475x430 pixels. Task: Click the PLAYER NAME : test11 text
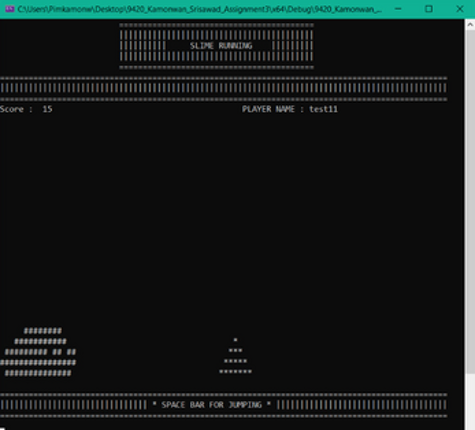click(x=290, y=109)
